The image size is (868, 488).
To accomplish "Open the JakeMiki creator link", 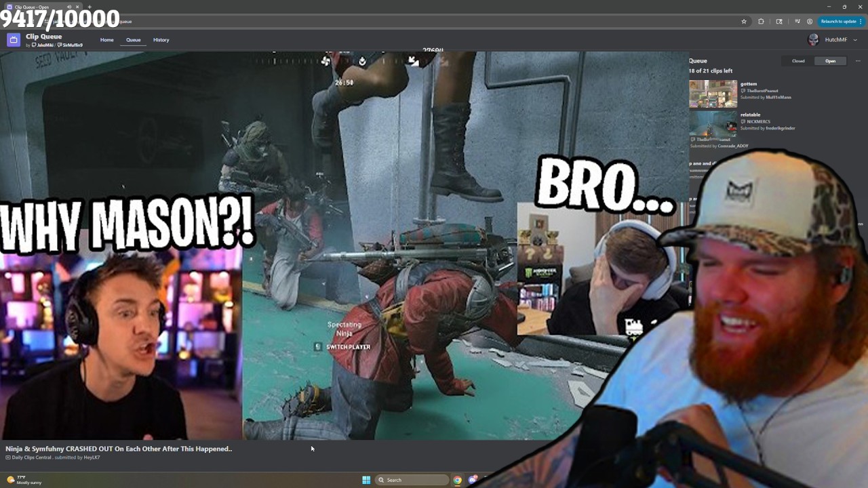I will click(x=43, y=45).
